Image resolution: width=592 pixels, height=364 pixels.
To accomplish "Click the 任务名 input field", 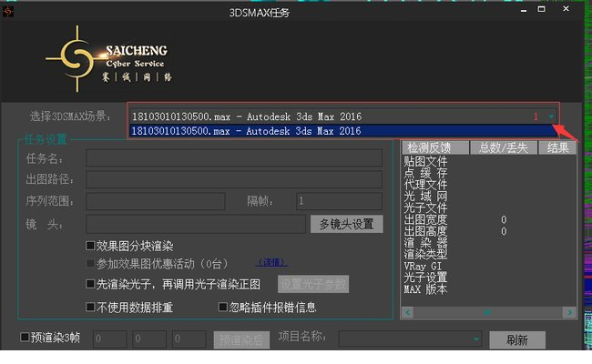I will click(234, 157).
